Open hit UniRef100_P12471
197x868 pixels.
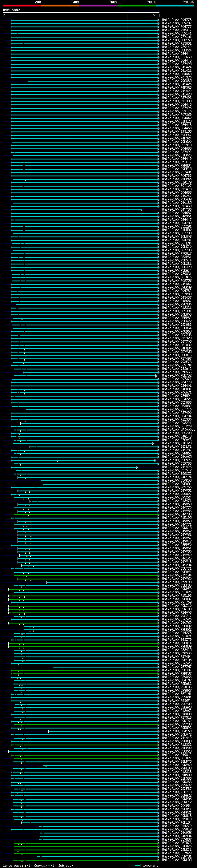(x=177, y=501)
